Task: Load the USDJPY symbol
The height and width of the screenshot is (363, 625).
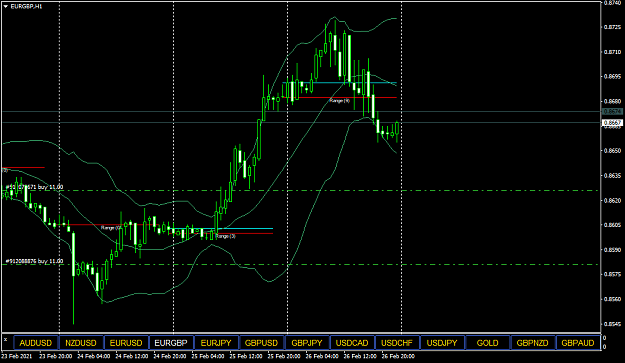Action: pyautogui.click(x=442, y=343)
